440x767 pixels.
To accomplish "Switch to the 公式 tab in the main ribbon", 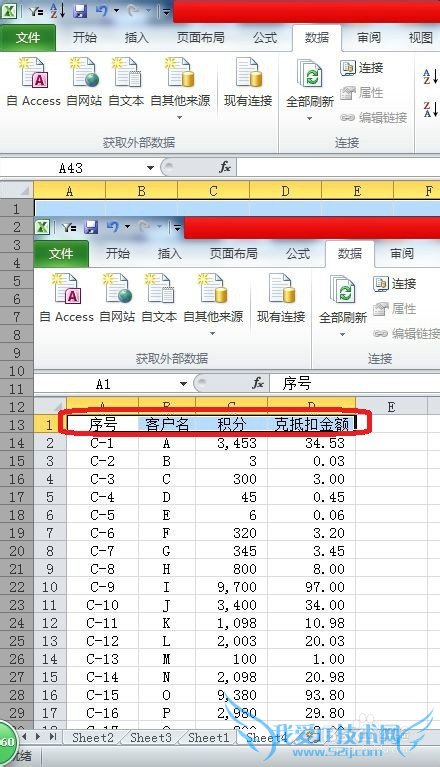I will pyautogui.click(x=265, y=38).
